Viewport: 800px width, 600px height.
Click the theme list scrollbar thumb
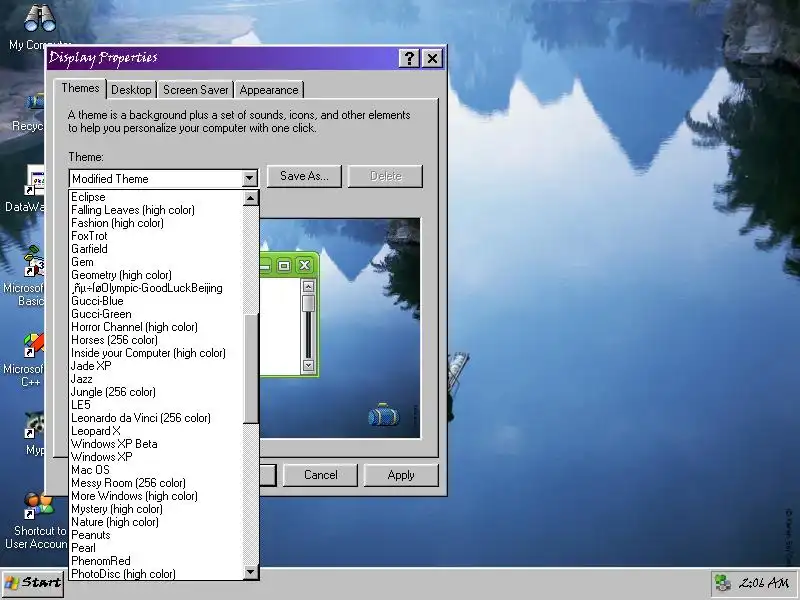pyautogui.click(x=251, y=369)
